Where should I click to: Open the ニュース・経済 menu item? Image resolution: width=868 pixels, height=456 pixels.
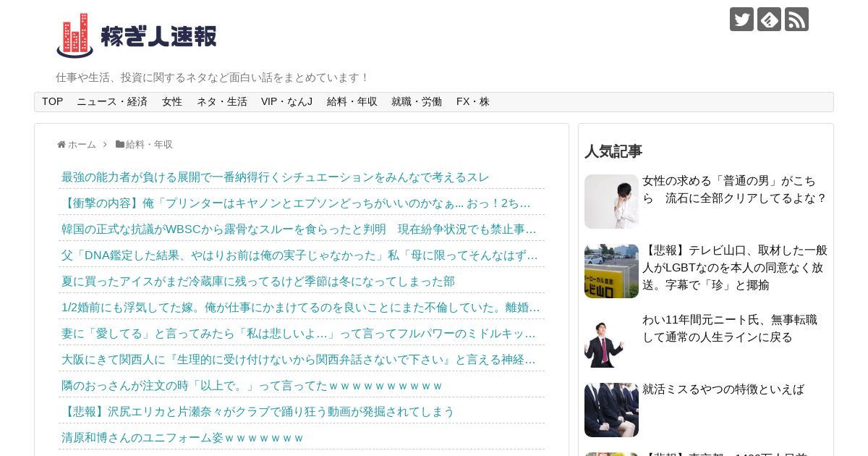pyautogui.click(x=112, y=102)
